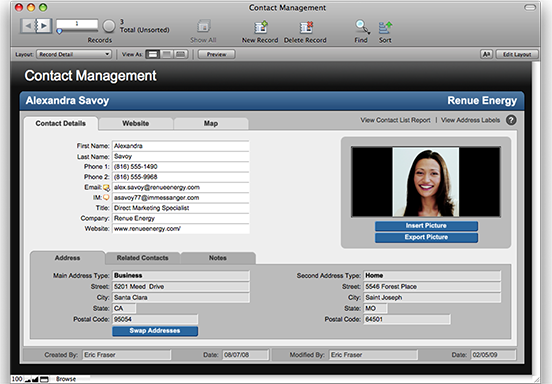Click the zoom level 100 indicator
Screen dimensions: 552x384
tap(17, 379)
